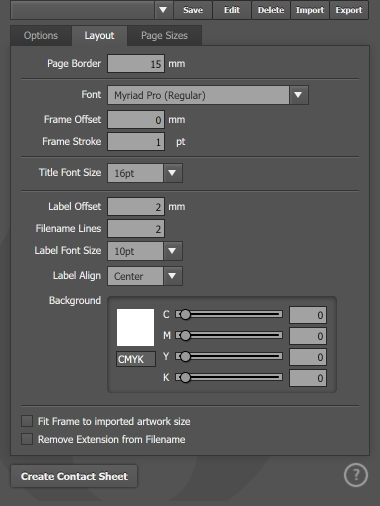Screen dimensions: 380x506
Task: Click the Import button
Action: point(310,10)
